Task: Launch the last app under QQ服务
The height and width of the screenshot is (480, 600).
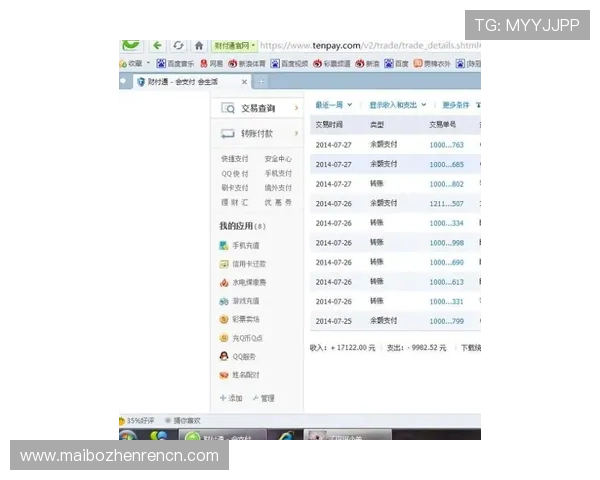Action: [x=240, y=375]
